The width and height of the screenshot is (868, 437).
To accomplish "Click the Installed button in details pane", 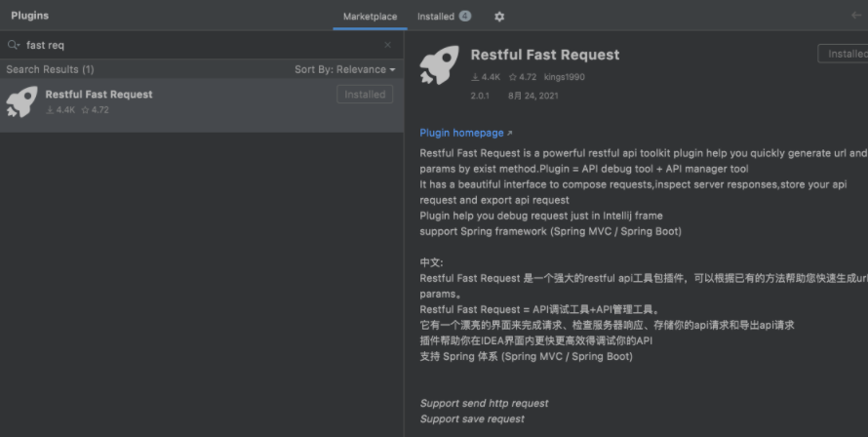I will [x=843, y=54].
